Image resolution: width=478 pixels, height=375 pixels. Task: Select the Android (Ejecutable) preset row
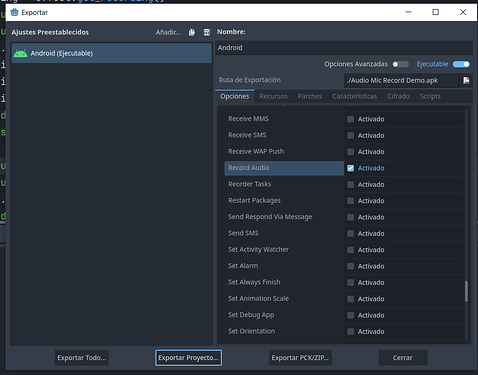(111, 53)
